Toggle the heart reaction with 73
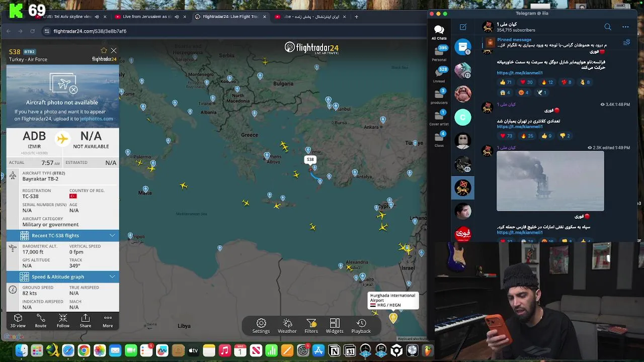The image size is (644, 362). (x=506, y=136)
